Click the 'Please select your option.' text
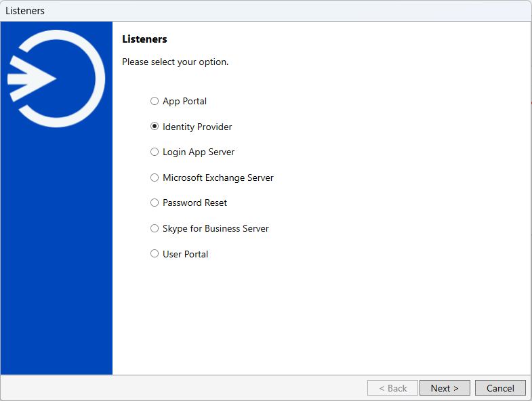This screenshot has height=401, width=532. (175, 62)
